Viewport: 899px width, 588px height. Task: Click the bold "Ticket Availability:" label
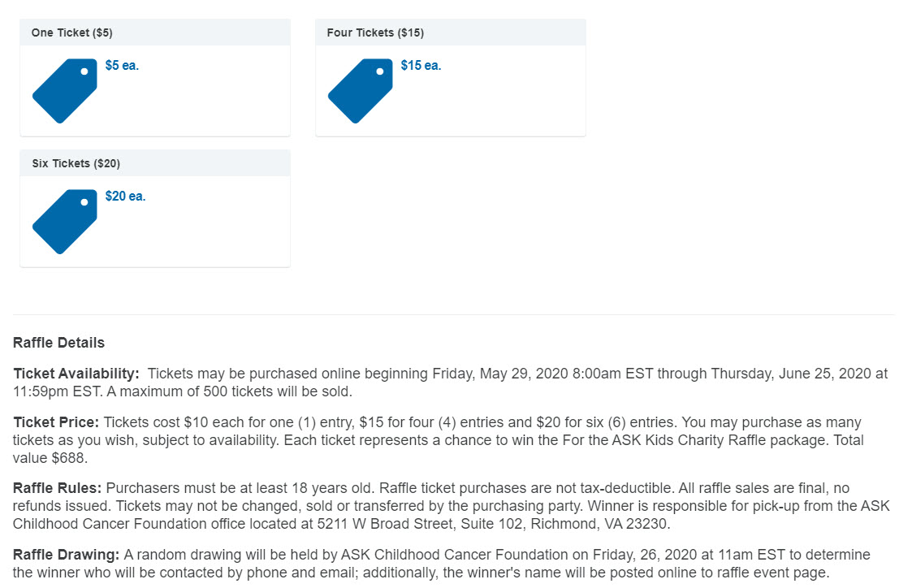pyautogui.click(x=76, y=374)
